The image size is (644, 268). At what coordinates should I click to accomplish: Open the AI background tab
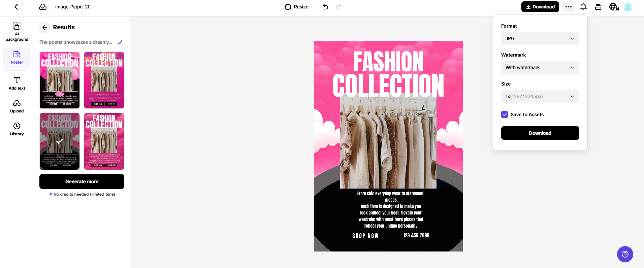tap(17, 32)
